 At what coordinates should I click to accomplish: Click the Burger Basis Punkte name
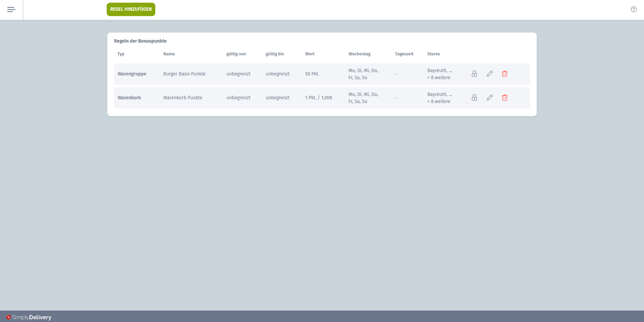(x=184, y=74)
